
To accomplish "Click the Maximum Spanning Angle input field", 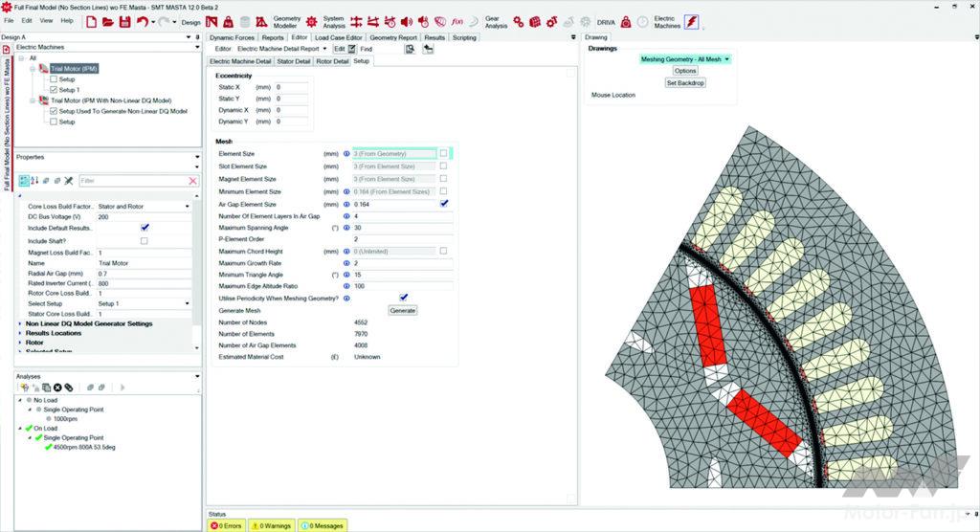I will pyautogui.click(x=401, y=228).
